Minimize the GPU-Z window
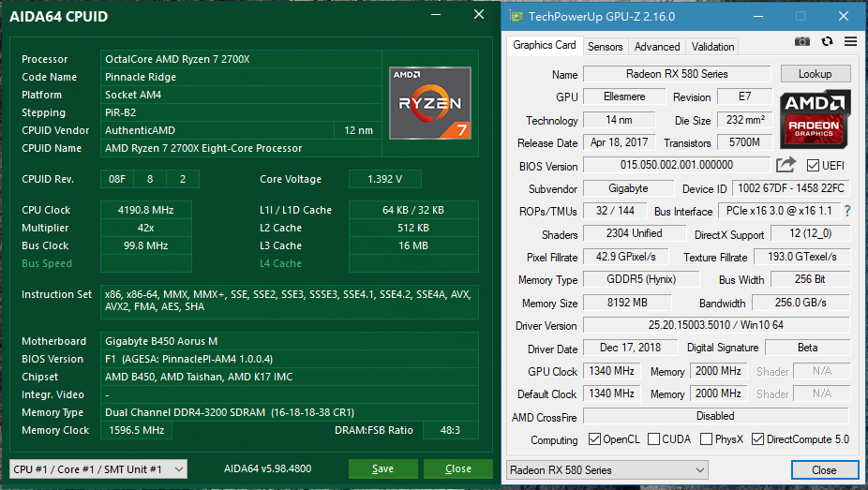The height and width of the screenshot is (490, 868). [757, 17]
